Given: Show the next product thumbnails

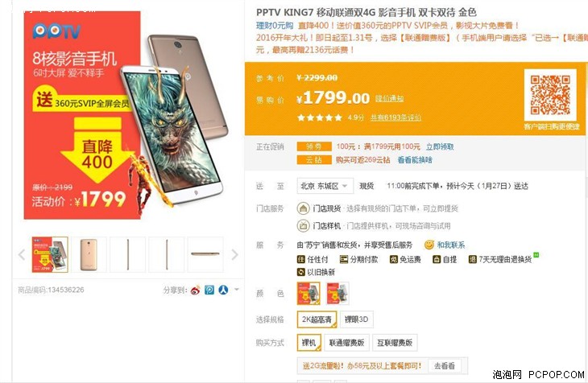Looking at the screenshot, I should (234, 254).
